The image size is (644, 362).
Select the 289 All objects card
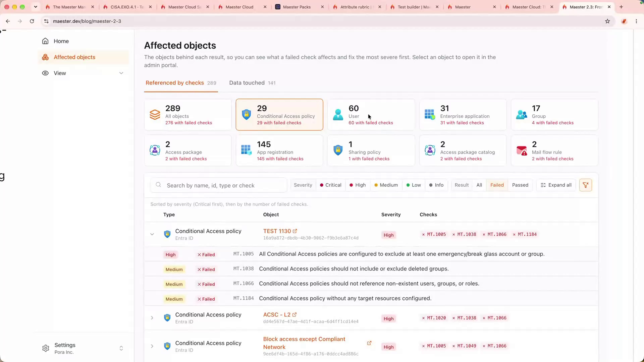click(188, 115)
